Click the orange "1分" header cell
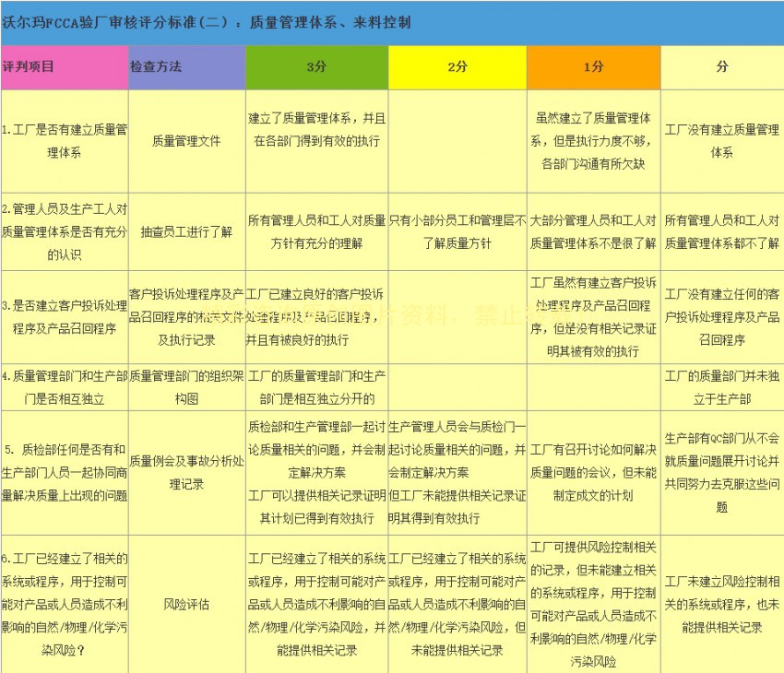 click(x=593, y=67)
